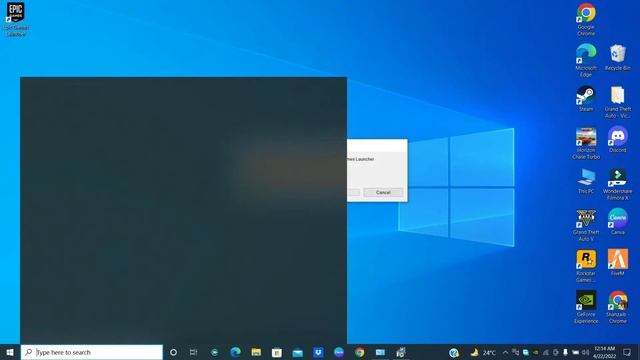Open the Epic Games Launcher desktop shortcut
The height and width of the screenshot is (360, 640).
click(x=16, y=19)
